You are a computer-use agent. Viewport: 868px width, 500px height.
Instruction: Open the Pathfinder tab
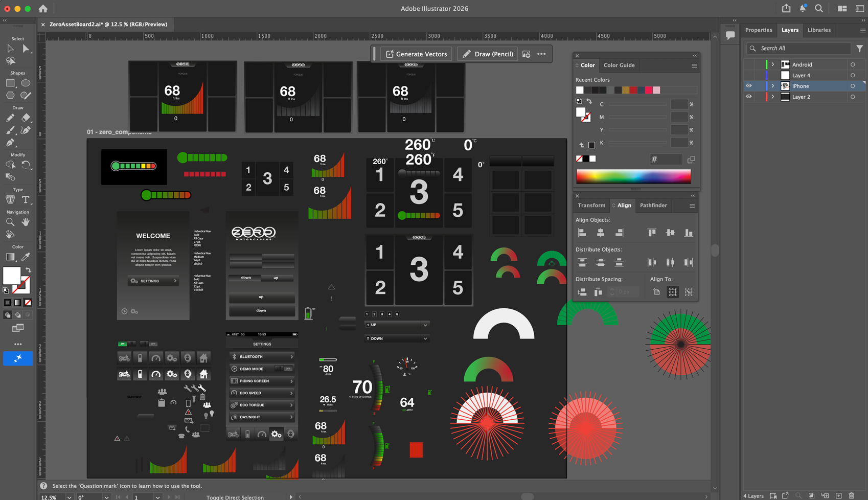[653, 206]
